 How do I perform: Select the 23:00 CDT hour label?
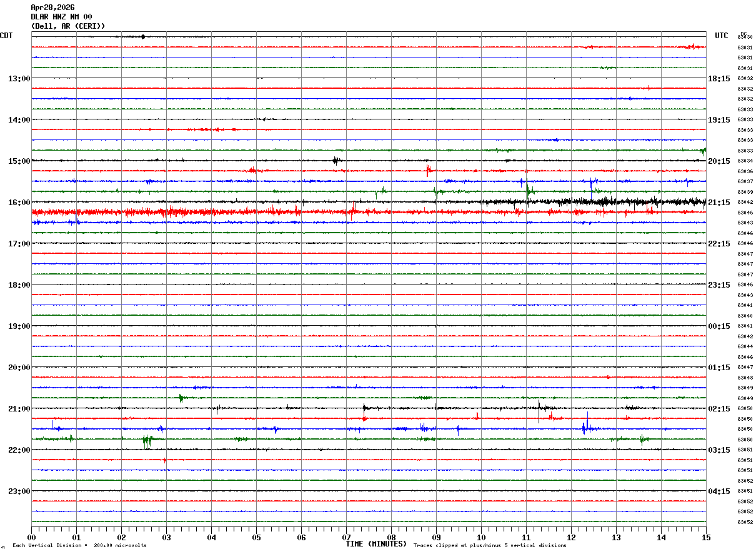click(x=19, y=491)
